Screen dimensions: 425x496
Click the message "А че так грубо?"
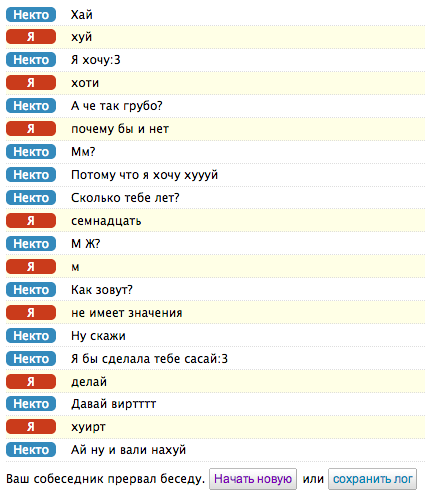point(117,106)
